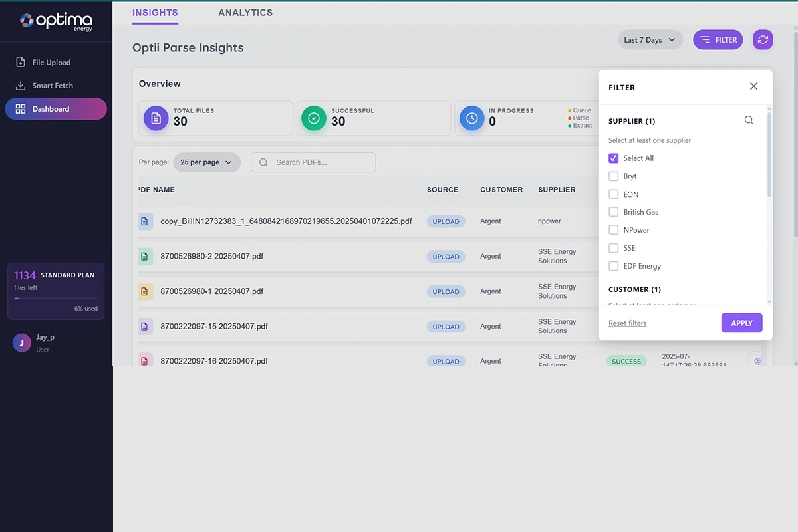Select the Dashboard sidebar item

click(x=56, y=109)
